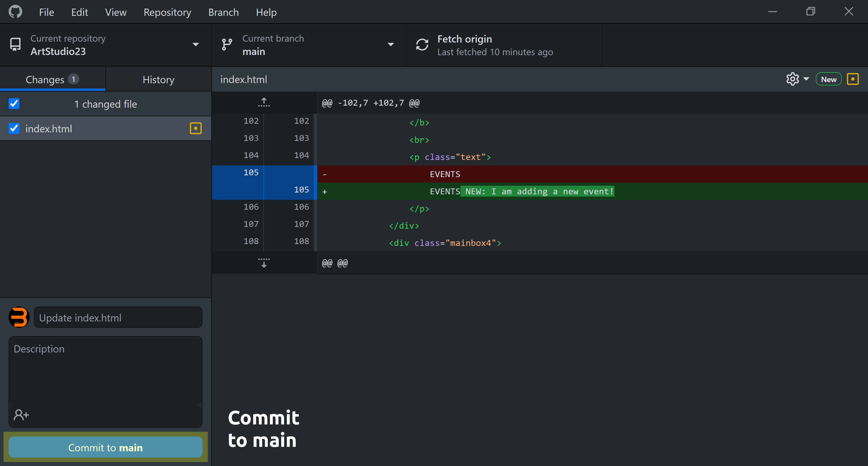Expand the dropdown caret beside settings gear

click(x=806, y=79)
